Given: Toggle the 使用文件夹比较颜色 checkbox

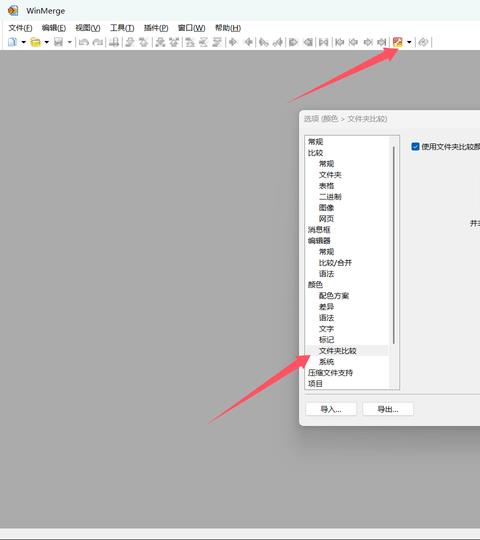Looking at the screenshot, I should [415, 147].
